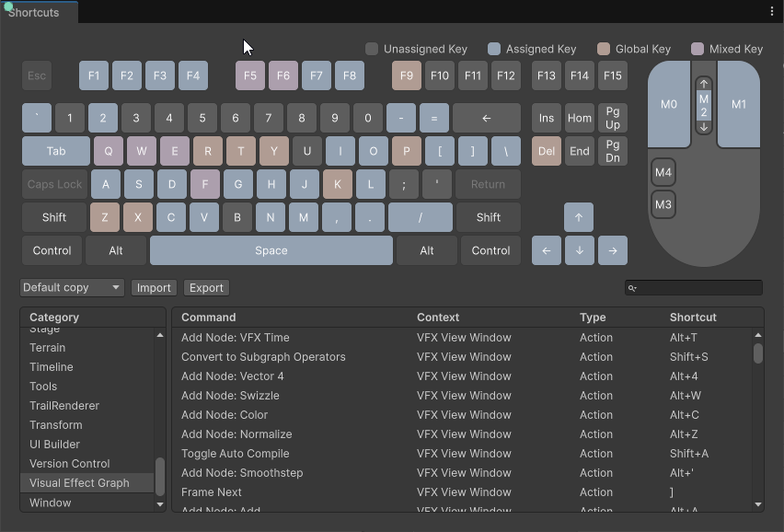This screenshot has width=784, height=532.
Task: Open the Default copy profile dropdown
Action: [x=72, y=287]
